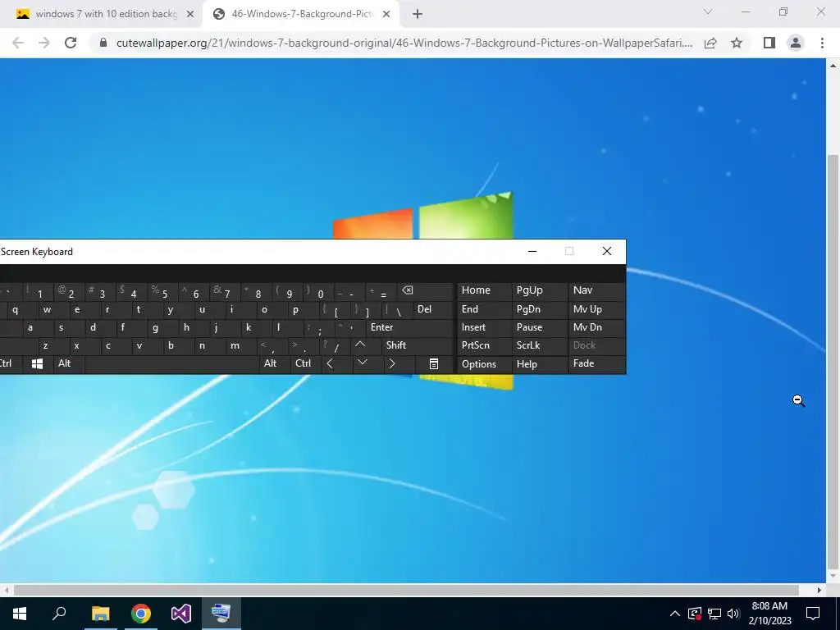Go forward in Chrome
The height and width of the screenshot is (630, 840).
coord(44,43)
